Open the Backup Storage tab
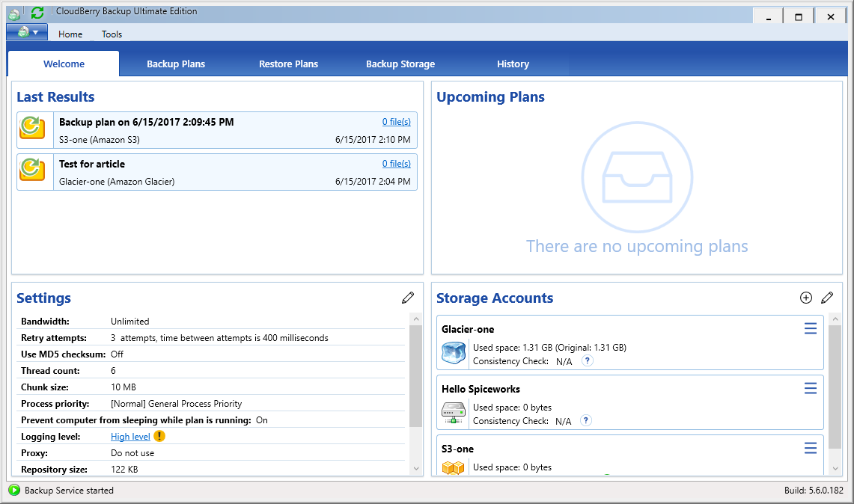This screenshot has width=854, height=504. pos(400,64)
